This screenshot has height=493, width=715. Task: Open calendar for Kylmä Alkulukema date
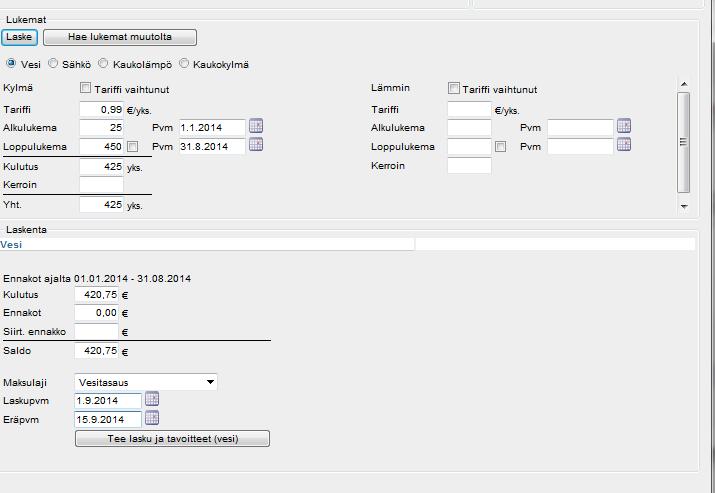256,126
